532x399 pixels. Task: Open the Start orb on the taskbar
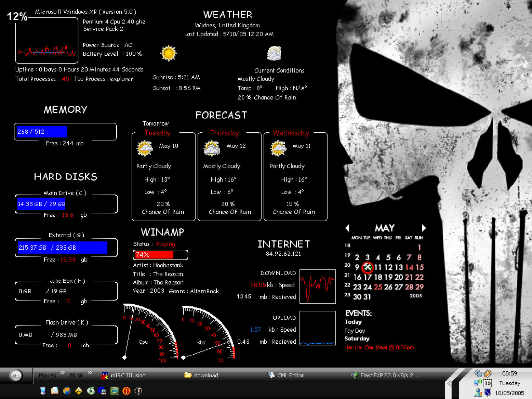tap(16, 375)
